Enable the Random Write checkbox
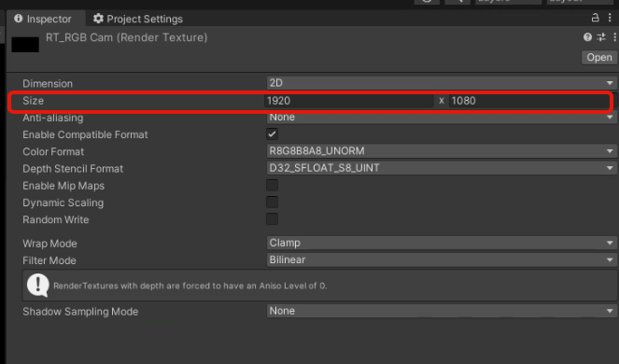Image resolution: width=619 pixels, height=364 pixels. 272,219
